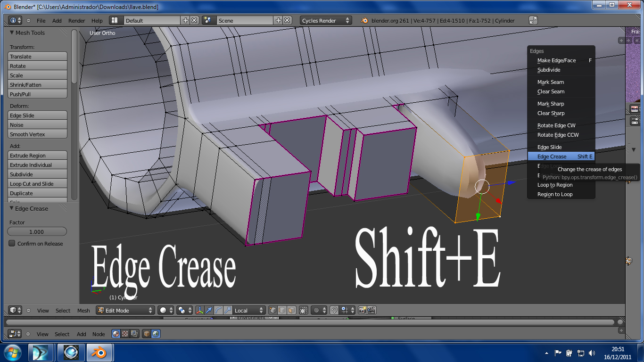Open the Mesh menu in 3D View
This screenshot has width=644, height=362.
pos(83,311)
